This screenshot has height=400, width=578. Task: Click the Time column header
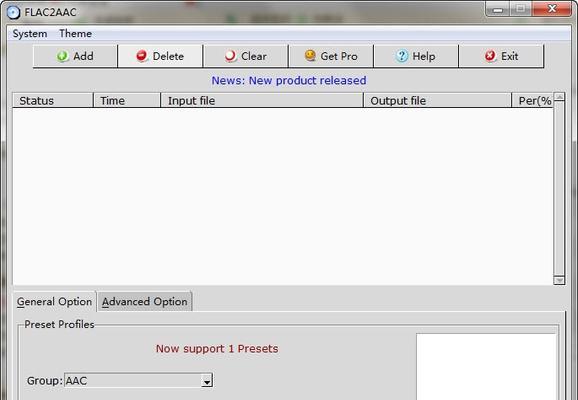[x=127, y=101]
